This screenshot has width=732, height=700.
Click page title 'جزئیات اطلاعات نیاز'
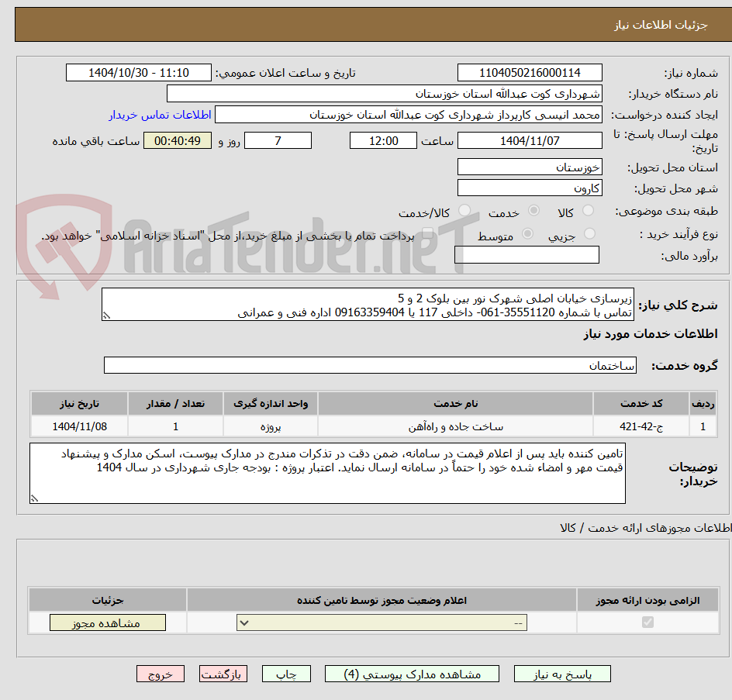pos(661,25)
